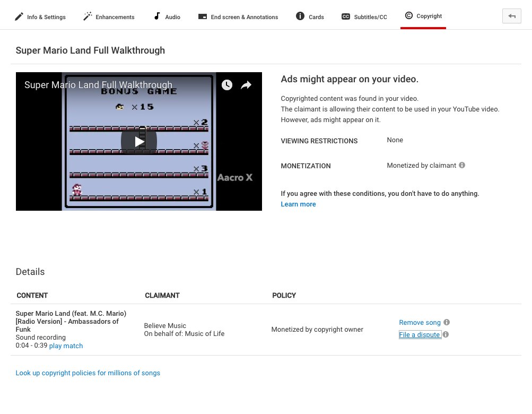Click the back arrow button

pyautogui.click(x=512, y=16)
